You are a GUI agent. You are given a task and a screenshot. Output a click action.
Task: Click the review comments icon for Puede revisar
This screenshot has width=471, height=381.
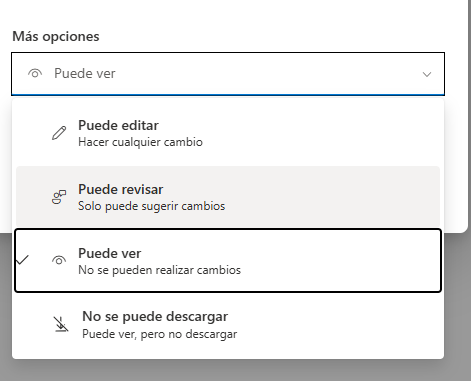(x=59, y=197)
